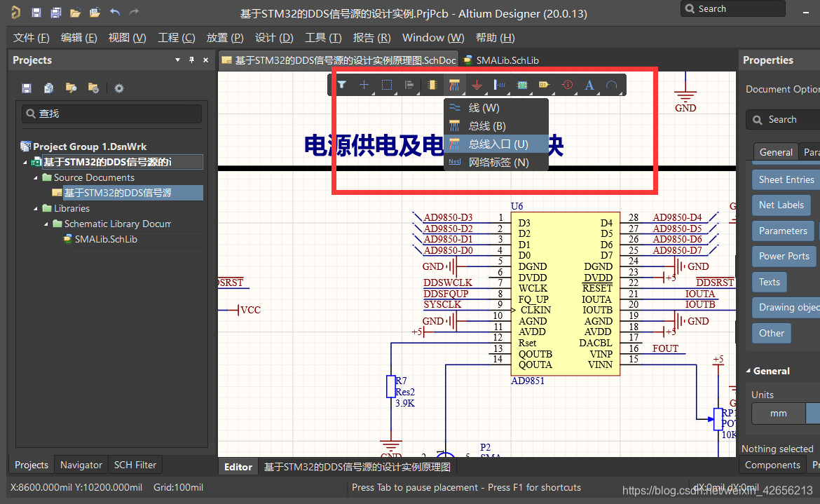Viewport: 820px width, 504px height.
Task: Click the Redo arrow
Action: pos(134,12)
